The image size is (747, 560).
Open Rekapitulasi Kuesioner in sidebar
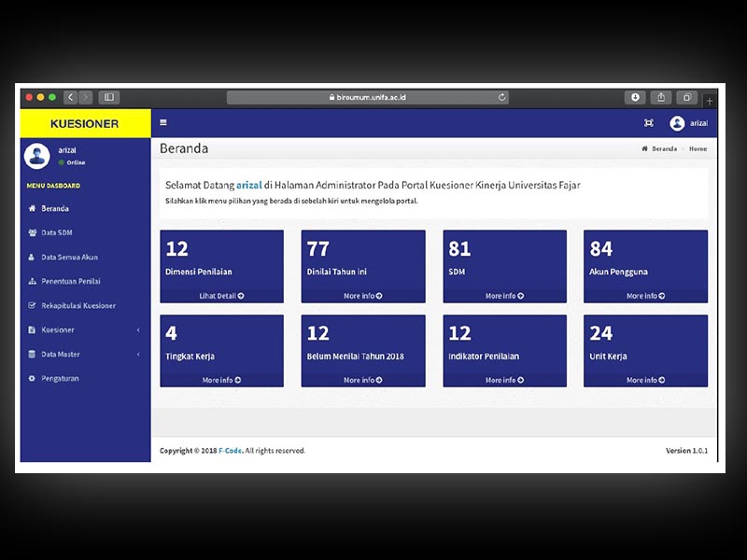point(78,306)
